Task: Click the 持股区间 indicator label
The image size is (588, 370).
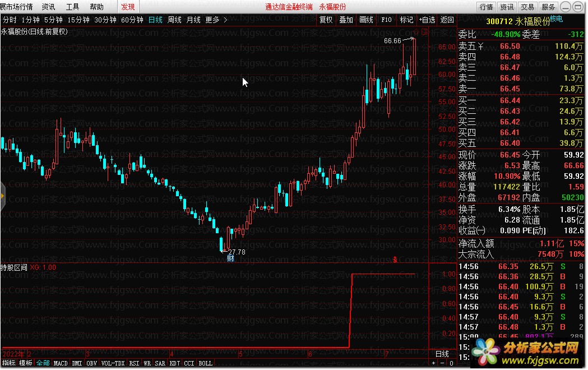Action: coord(14,267)
